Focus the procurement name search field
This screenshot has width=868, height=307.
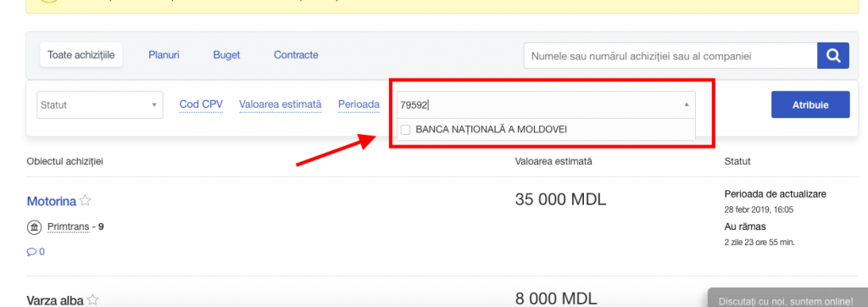[670, 55]
